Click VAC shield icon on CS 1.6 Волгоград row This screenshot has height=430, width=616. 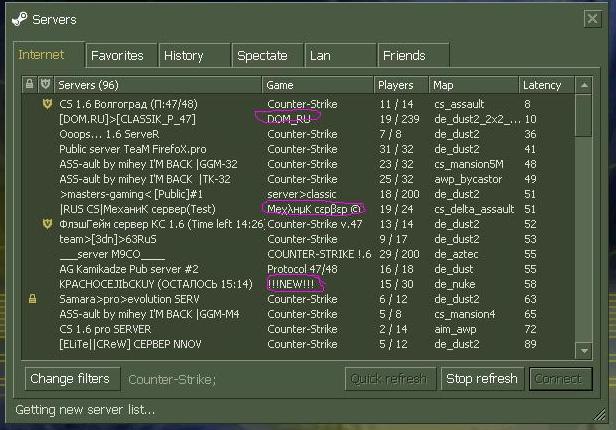click(x=47, y=104)
